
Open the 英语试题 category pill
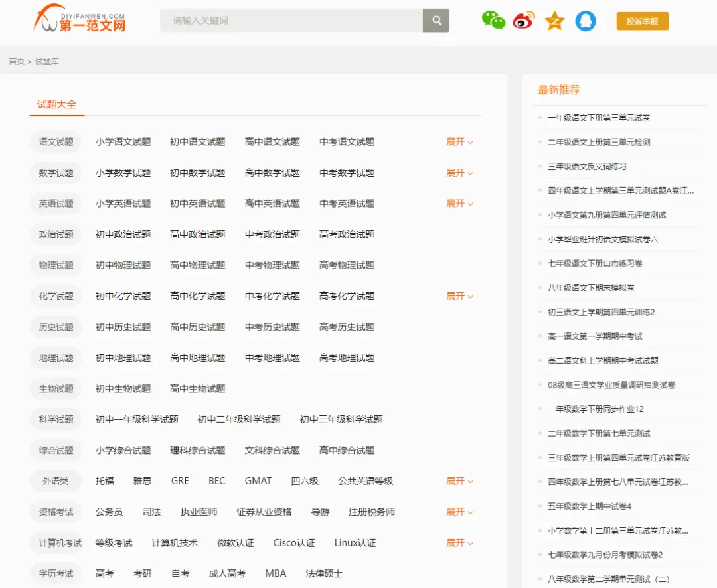tap(56, 204)
